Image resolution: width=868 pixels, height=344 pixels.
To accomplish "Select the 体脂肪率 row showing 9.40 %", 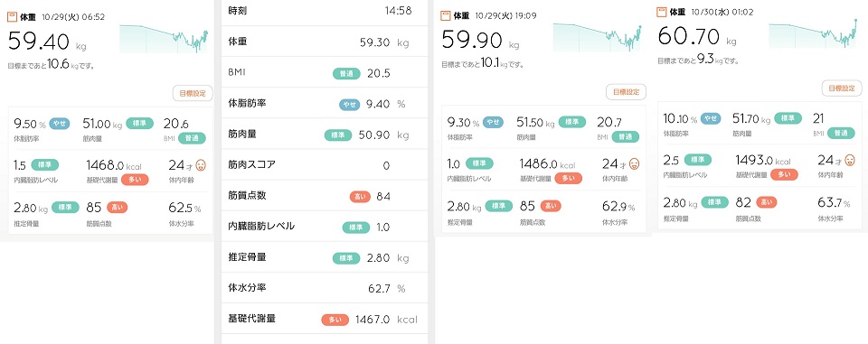I will coord(325,103).
